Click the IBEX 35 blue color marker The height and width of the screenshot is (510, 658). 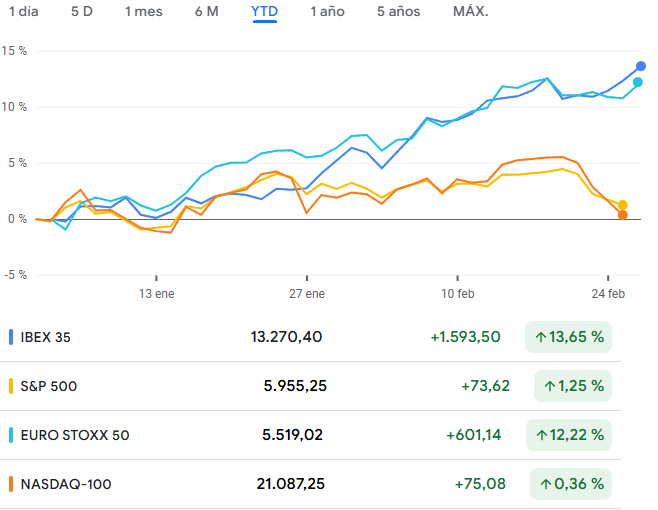coord(11,337)
